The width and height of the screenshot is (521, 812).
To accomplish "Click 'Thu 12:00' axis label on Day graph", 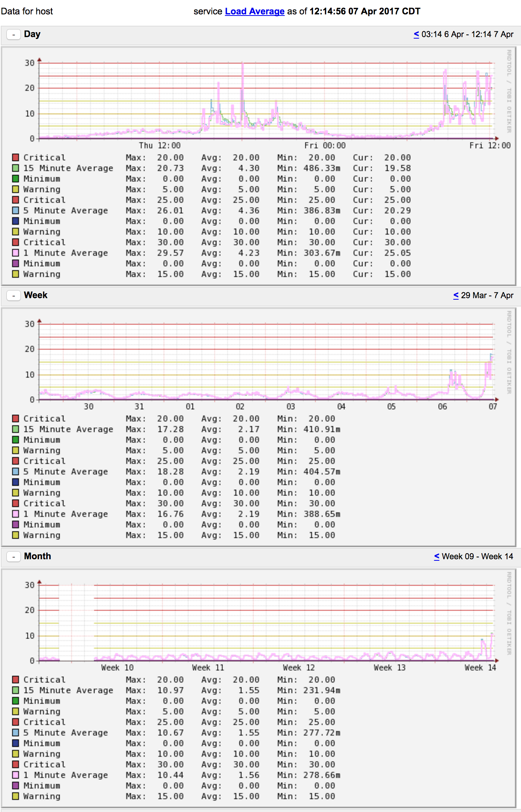I will tap(159, 146).
